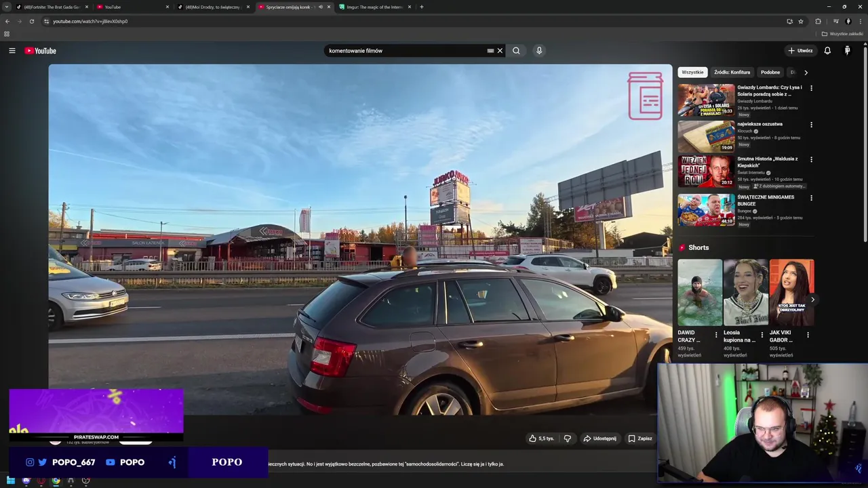Click the search magnifier button
The image size is (868, 488).
(x=516, y=51)
